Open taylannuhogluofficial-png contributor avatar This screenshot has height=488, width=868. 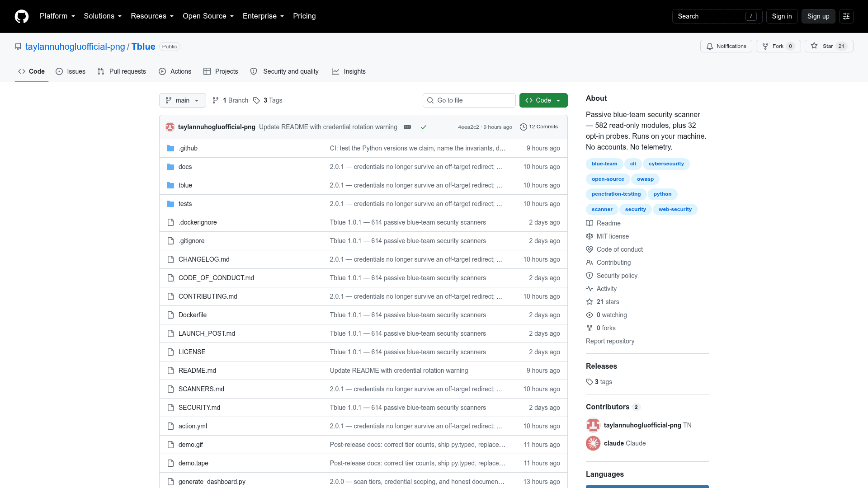coord(593,425)
